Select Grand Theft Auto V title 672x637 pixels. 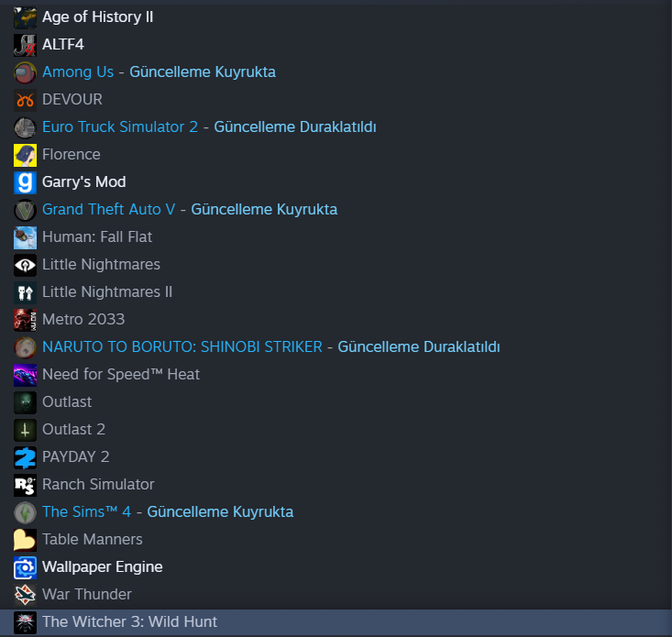pyautogui.click(x=109, y=210)
